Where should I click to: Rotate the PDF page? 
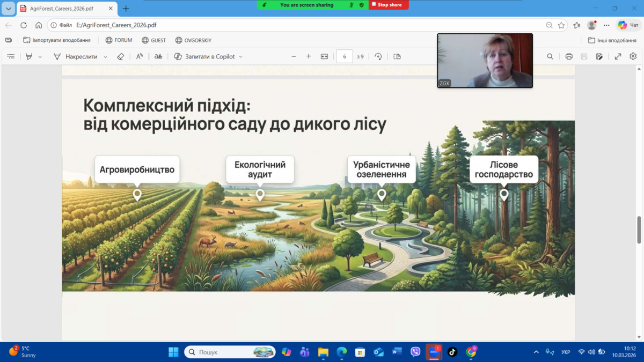point(378,56)
